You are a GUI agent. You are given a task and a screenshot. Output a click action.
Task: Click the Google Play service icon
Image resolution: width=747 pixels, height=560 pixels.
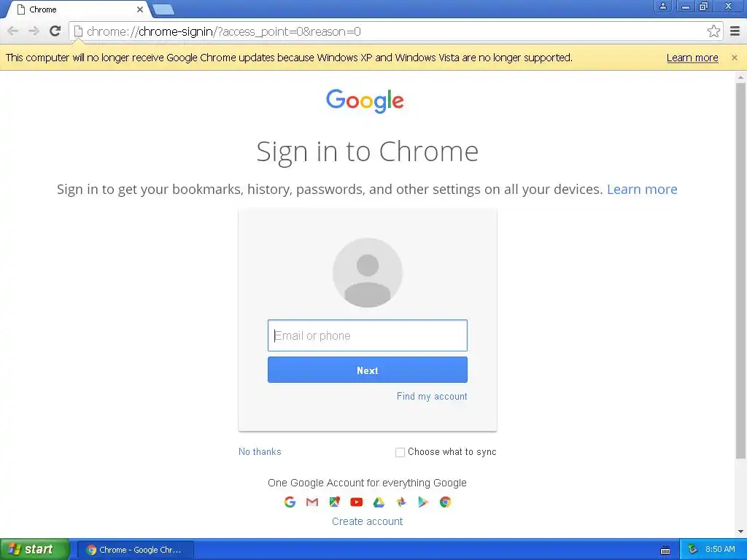point(423,502)
